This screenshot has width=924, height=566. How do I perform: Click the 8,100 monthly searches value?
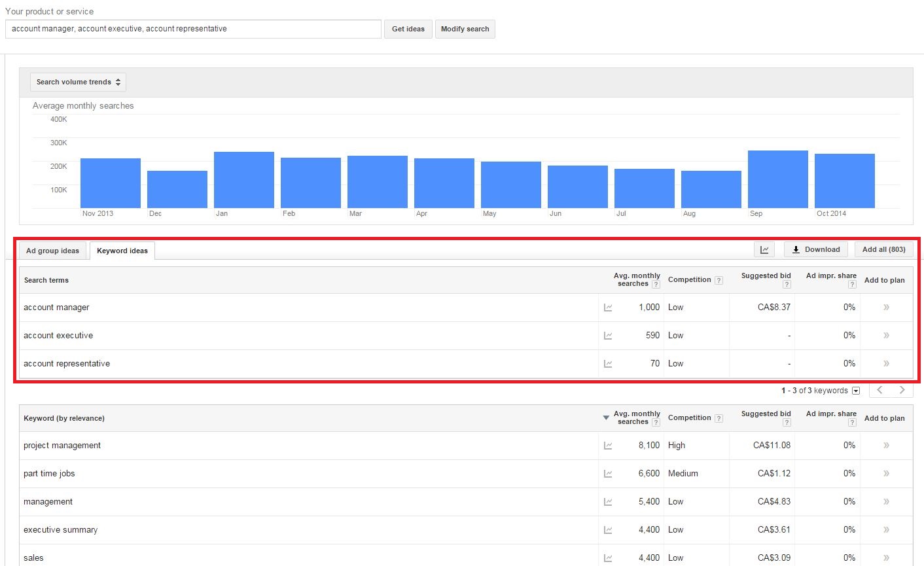coord(649,446)
